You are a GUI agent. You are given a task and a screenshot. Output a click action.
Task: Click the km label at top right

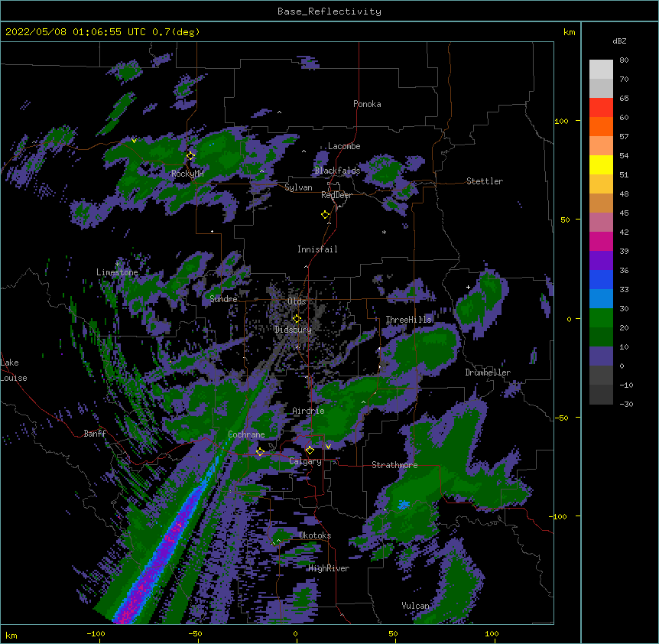(569, 32)
